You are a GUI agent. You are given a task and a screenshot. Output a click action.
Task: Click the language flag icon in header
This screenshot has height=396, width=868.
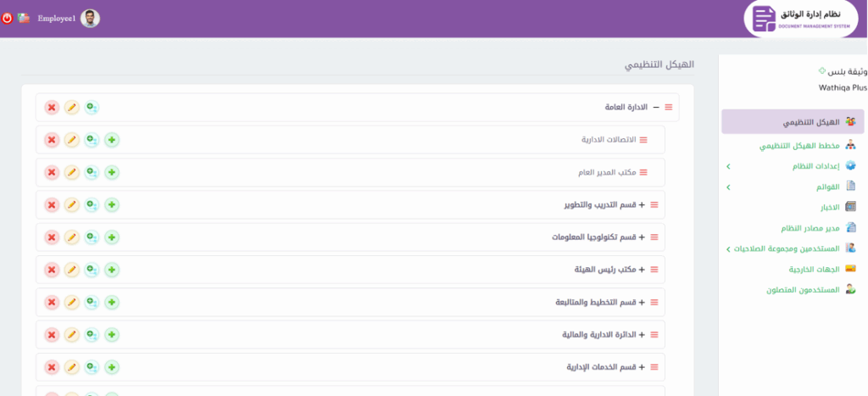[23, 18]
